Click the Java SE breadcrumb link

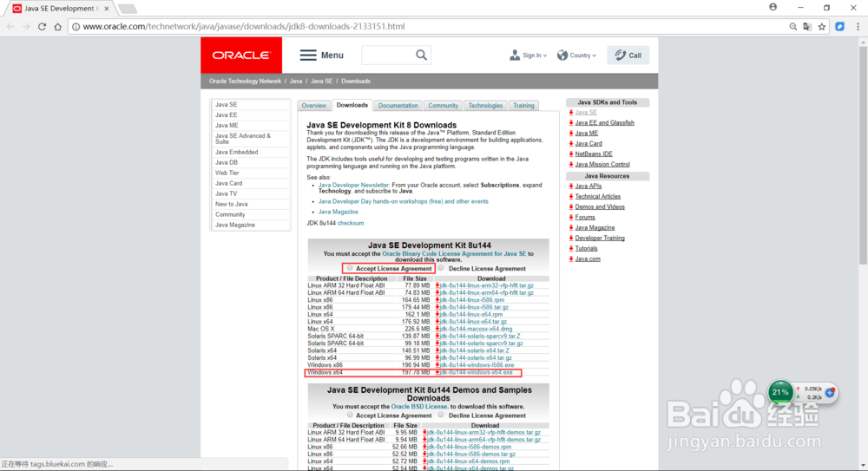pos(321,81)
